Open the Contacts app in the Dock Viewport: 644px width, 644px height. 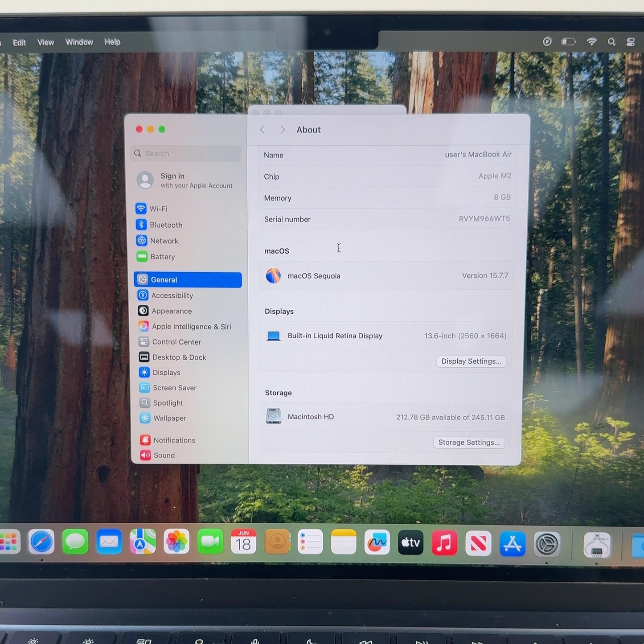pos(277,542)
